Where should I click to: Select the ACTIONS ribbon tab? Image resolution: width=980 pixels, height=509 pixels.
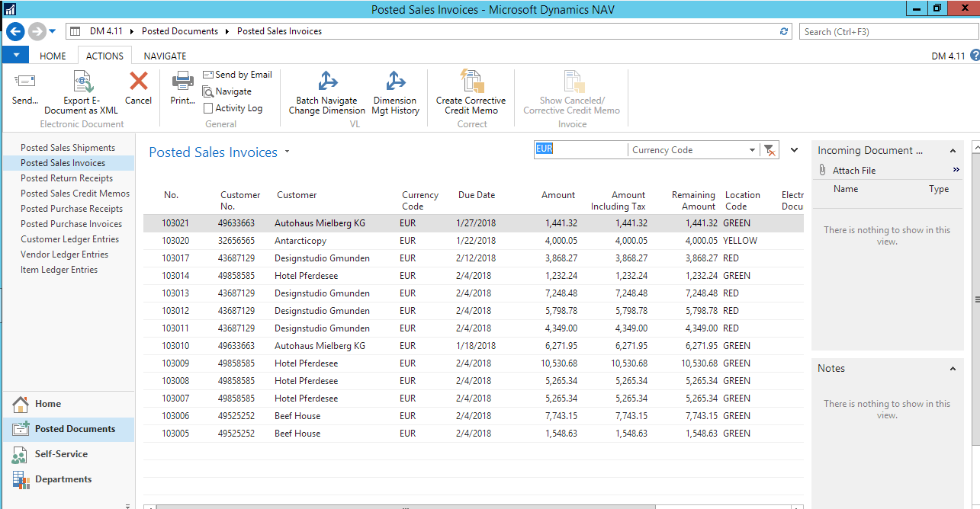click(104, 56)
